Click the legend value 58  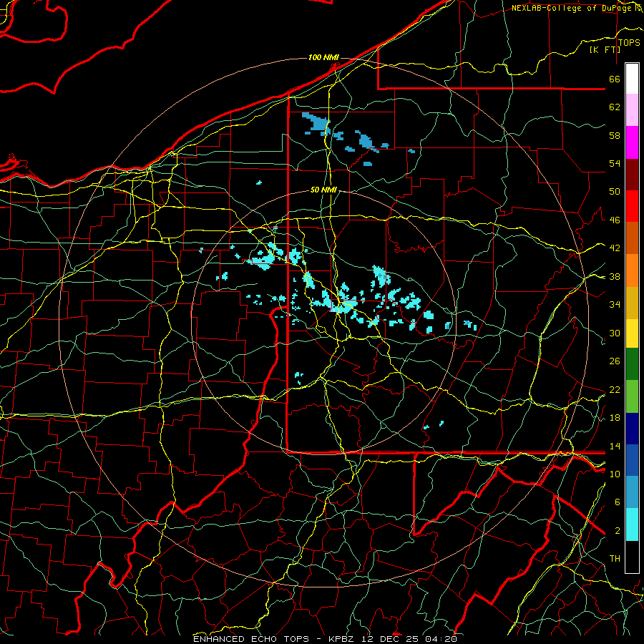click(615, 135)
